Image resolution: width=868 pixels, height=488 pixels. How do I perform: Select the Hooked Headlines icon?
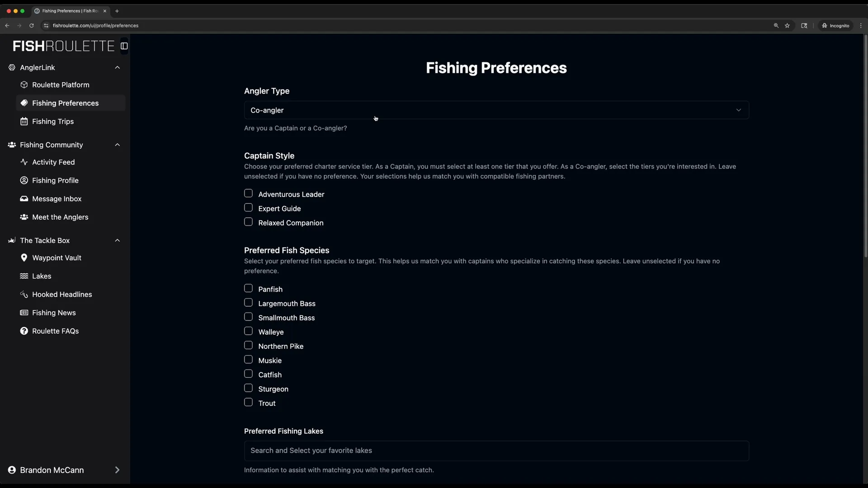pyautogui.click(x=24, y=294)
